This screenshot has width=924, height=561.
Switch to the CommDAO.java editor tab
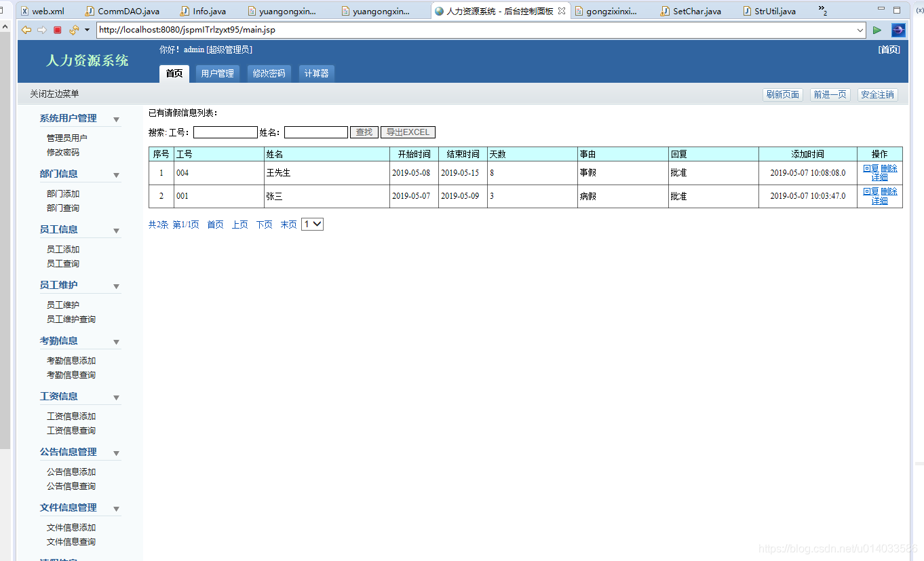123,11
